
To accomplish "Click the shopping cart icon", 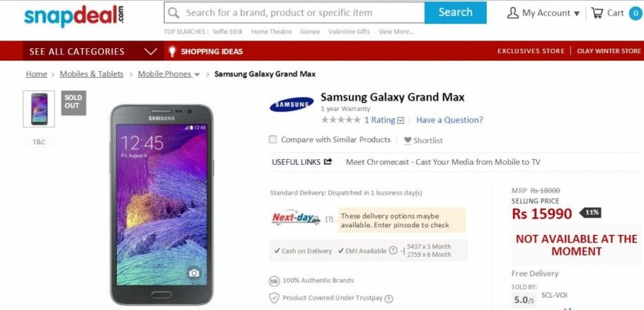I will [596, 12].
